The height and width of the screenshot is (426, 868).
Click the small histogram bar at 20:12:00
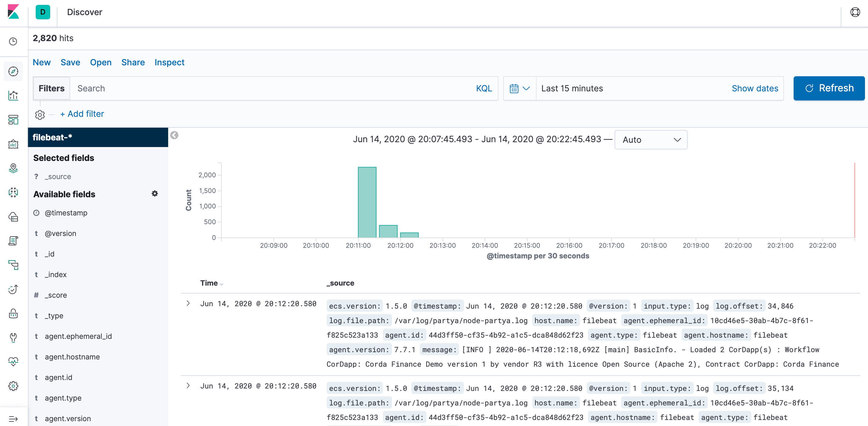(x=409, y=235)
